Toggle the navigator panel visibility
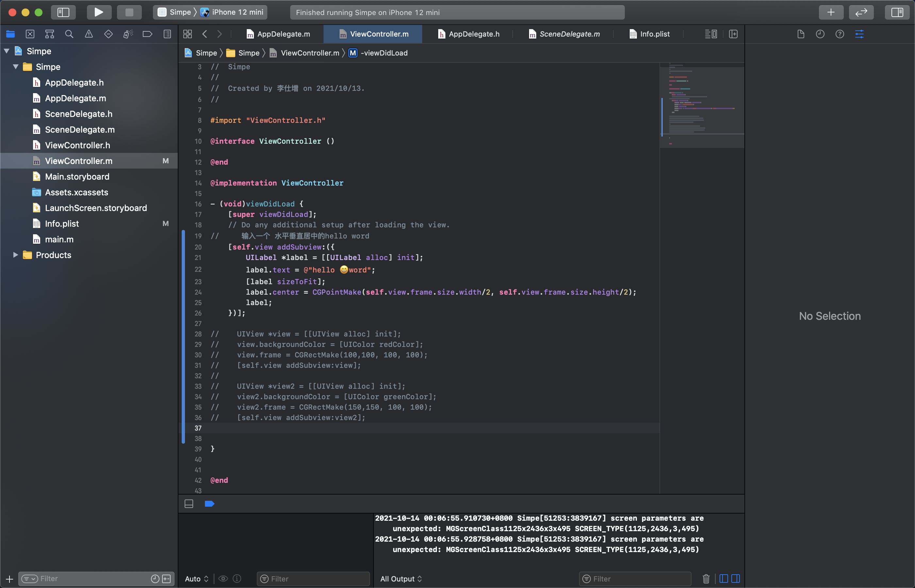 coord(63,12)
